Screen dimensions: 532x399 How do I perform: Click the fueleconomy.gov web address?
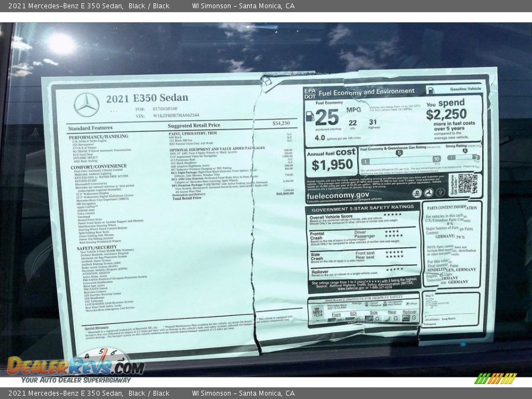pyautogui.click(x=337, y=196)
